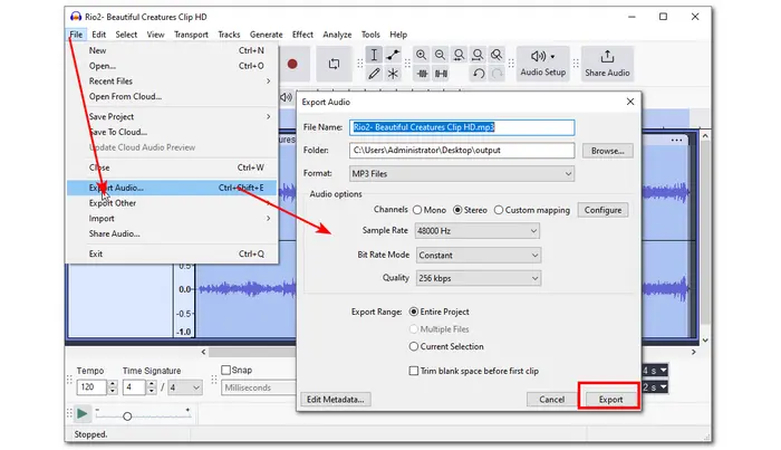Choose Open From Cloud... menu entry
Viewport: 781px width, 450px height.
point(171,96)
